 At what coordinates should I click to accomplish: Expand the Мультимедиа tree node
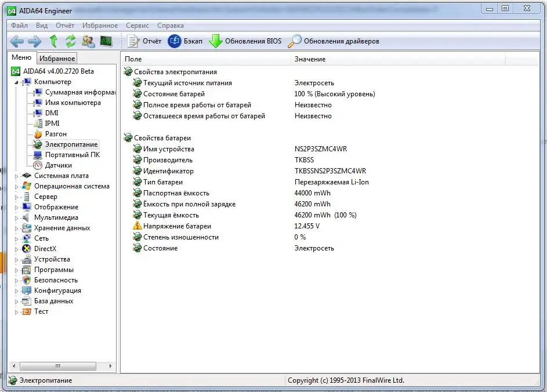coord(16,218)
